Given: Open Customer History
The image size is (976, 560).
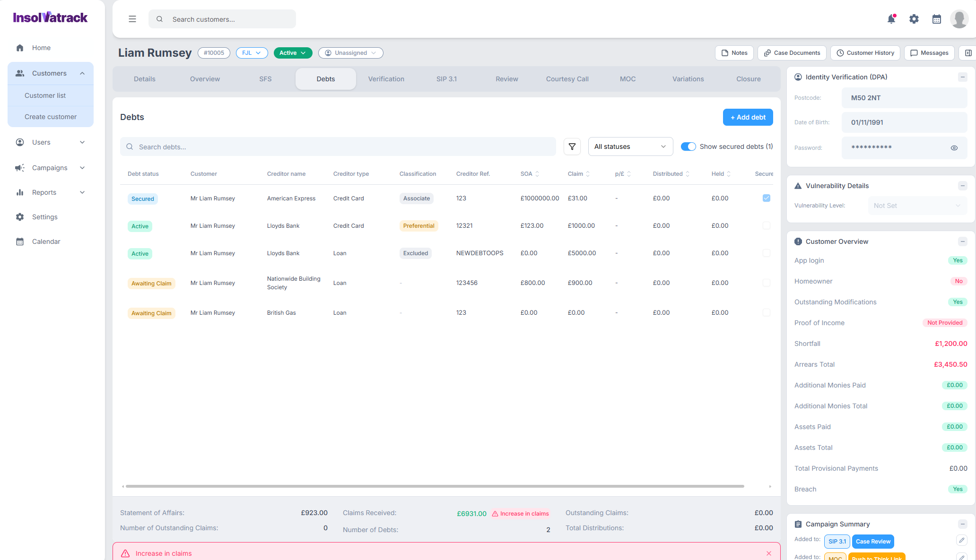Looking at the screenshot, I should [865, 53].
